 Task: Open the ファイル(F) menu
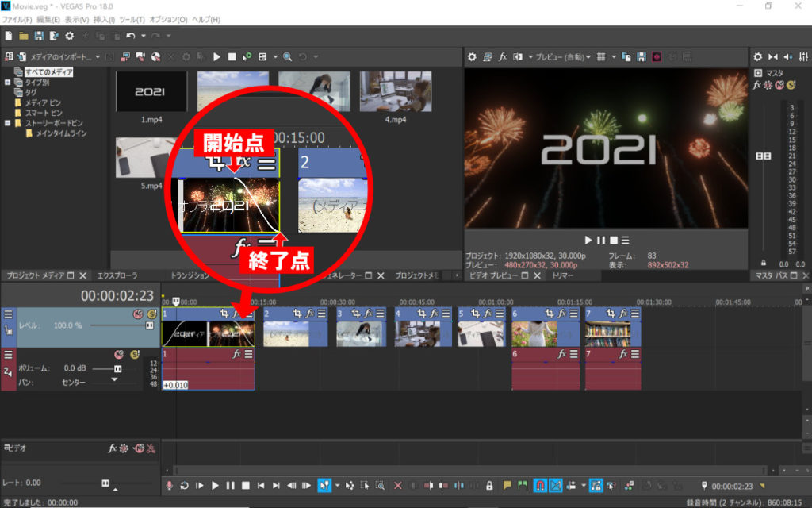17,19
